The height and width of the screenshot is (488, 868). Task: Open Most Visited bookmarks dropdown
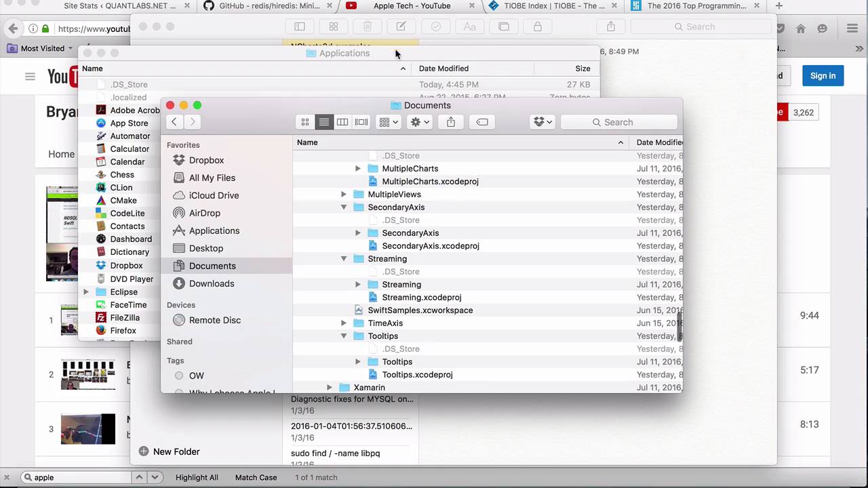tap(41, 49)
